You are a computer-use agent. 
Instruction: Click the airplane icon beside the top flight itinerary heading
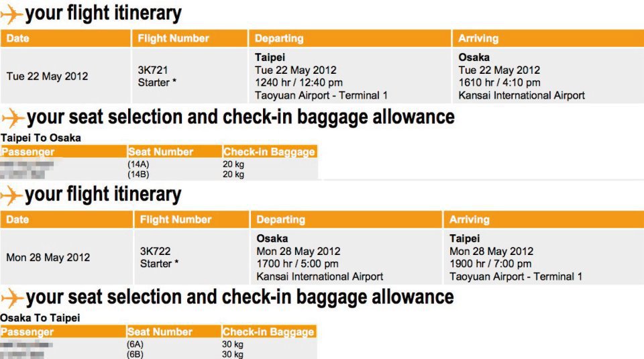coord(12,13)
